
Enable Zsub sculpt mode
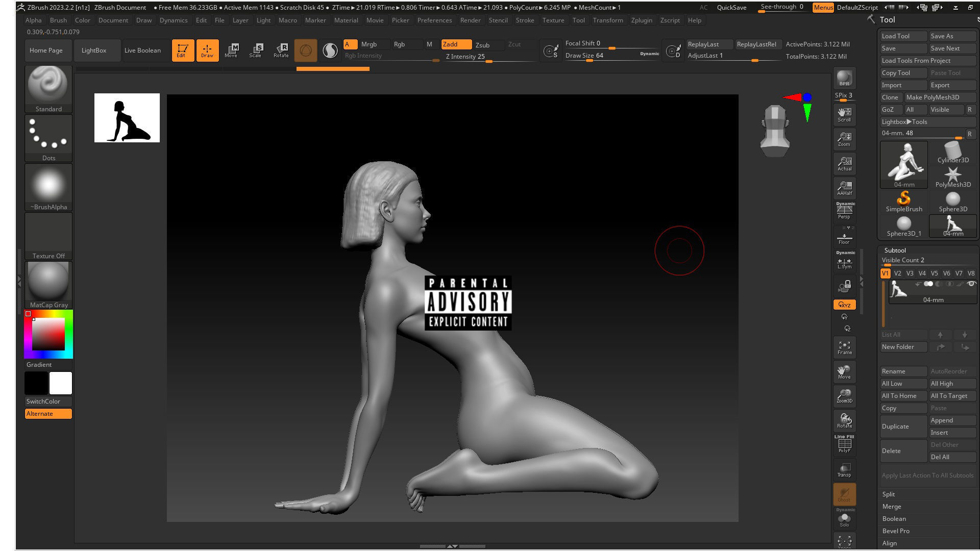point(482,45)
